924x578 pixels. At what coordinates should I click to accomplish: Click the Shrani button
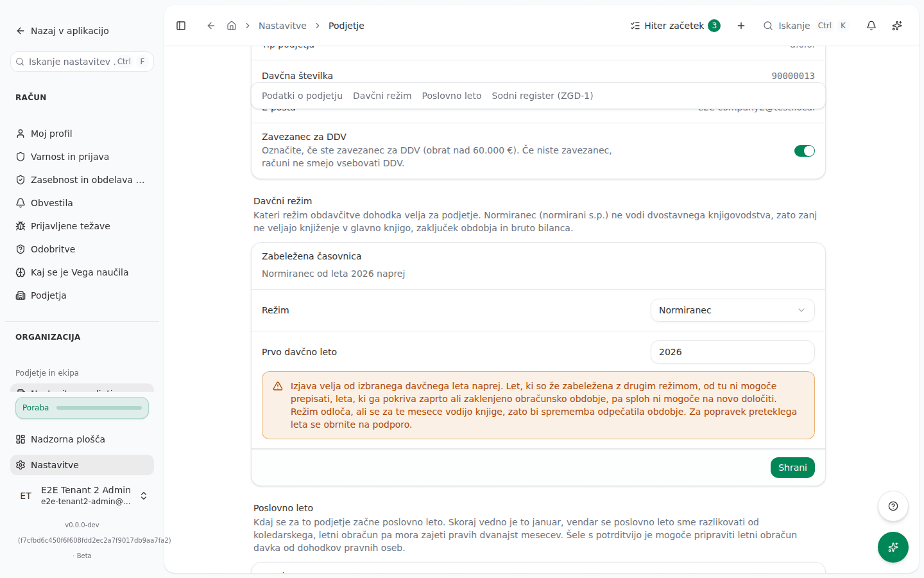792,468
